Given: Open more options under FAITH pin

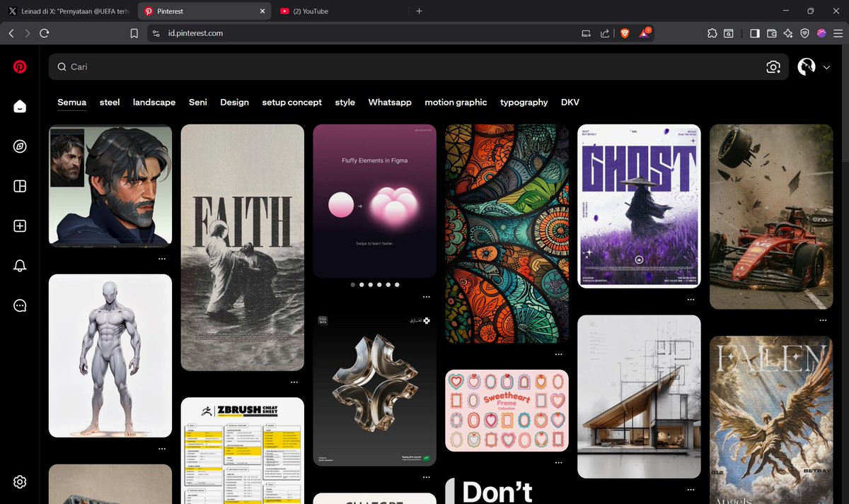Looking at the screenshot, I should [294, 382].
